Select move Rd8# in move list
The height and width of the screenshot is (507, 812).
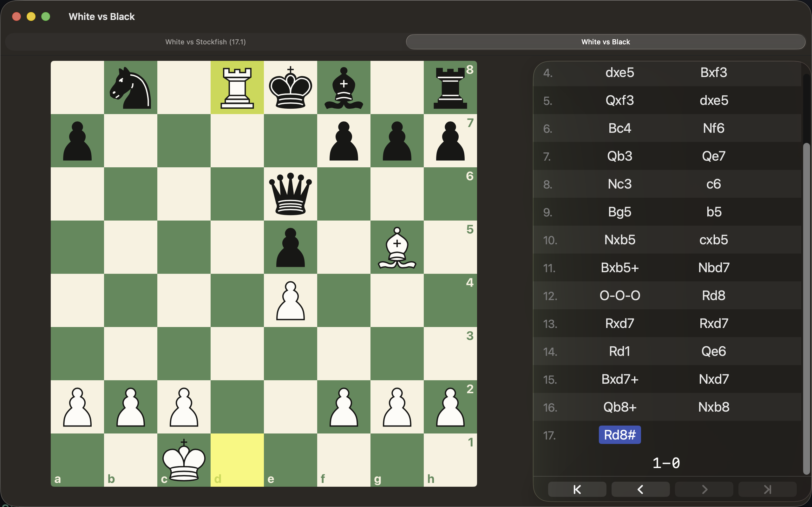[x=619, y=435]
